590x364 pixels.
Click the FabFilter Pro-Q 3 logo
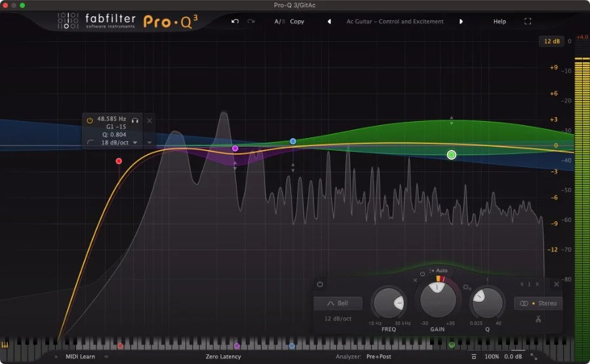click(127, 21)
